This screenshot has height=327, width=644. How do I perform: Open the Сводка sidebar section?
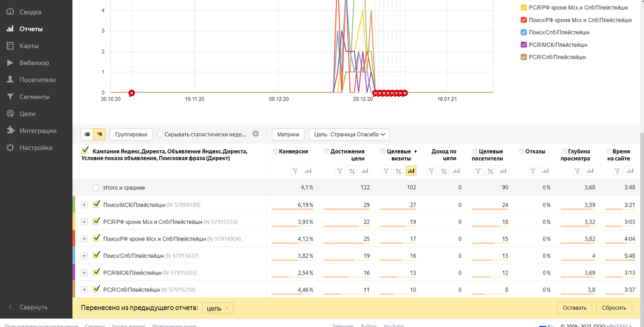pyautogui.click(x=31, y=12)
